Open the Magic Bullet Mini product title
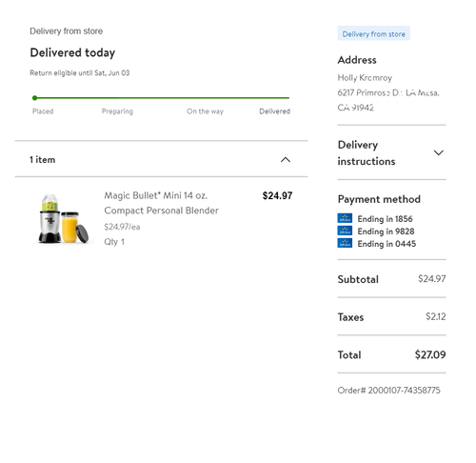This screenshot has height=463, width=476. pos(161,203)
